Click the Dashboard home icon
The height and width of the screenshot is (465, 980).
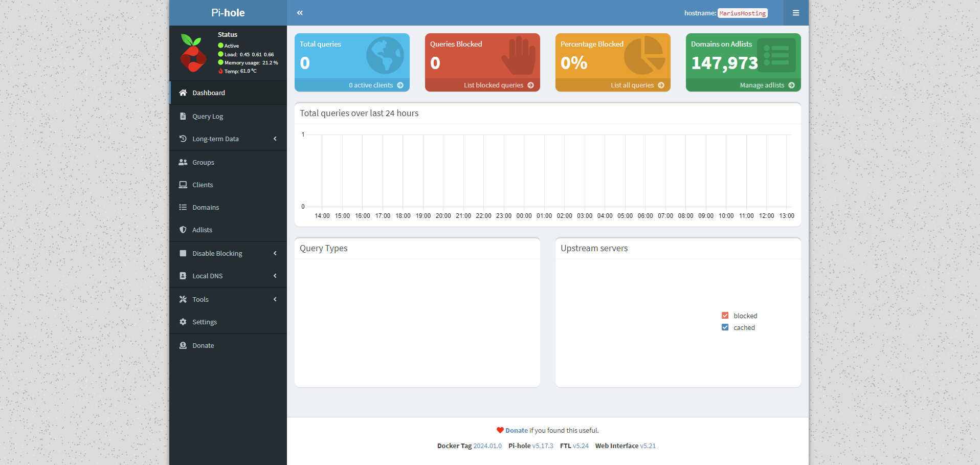pos(183,93)
